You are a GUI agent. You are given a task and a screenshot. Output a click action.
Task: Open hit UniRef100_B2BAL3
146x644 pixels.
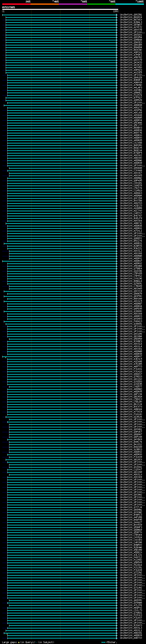(131, 22)
